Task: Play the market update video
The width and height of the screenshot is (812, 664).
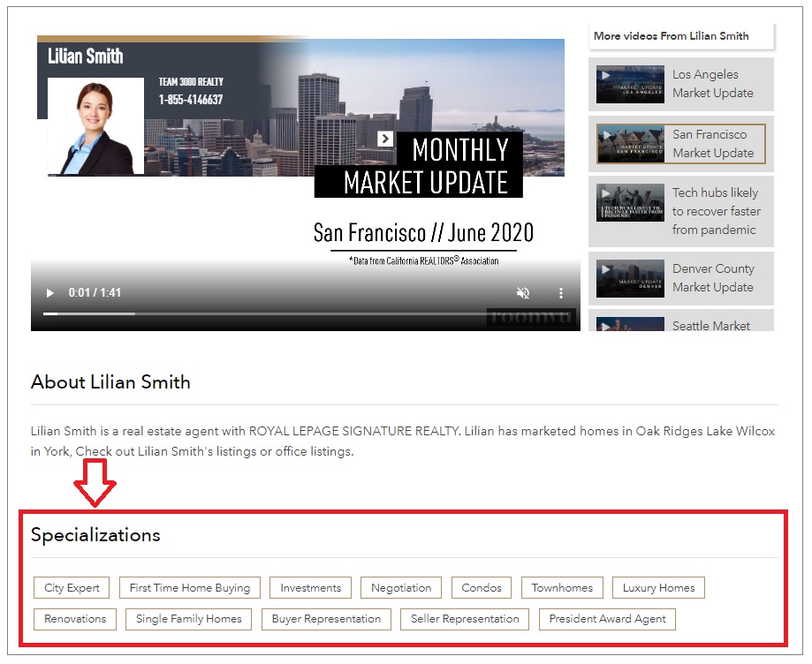Action: point(50,293)
